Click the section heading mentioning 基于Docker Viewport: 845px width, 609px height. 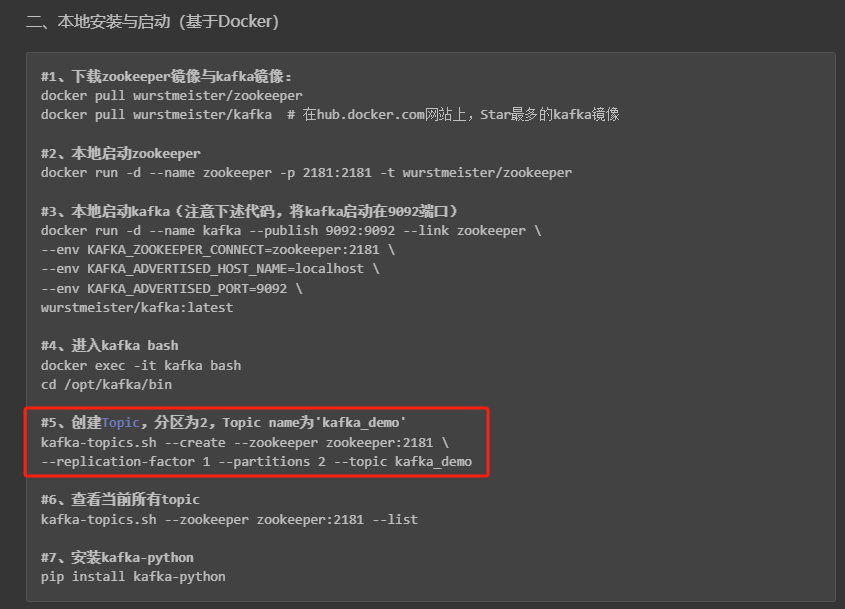point(152,21)
